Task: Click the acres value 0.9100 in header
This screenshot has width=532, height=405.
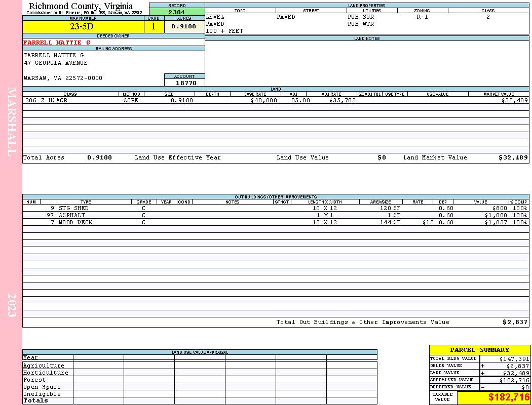Action: pos(183,26)
